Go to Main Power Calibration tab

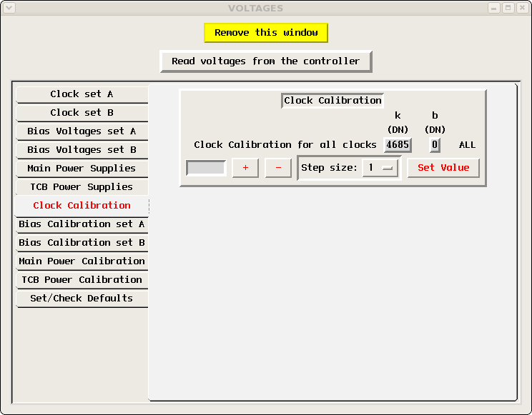pos(82,261)
